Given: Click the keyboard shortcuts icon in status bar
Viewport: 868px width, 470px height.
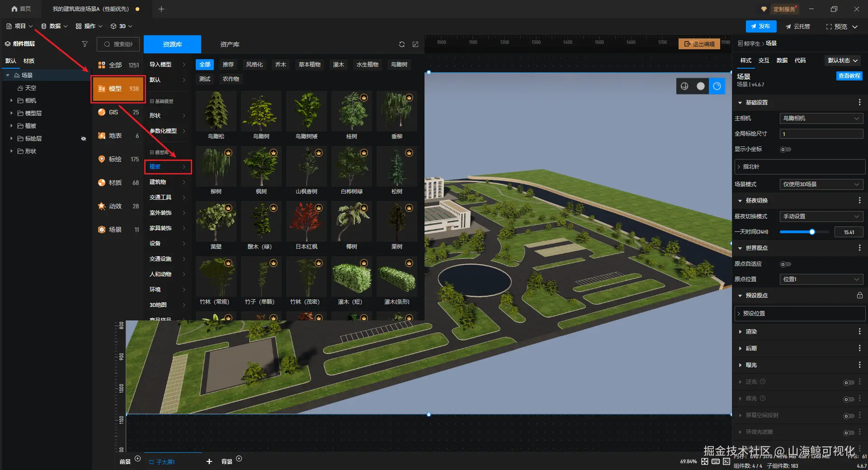Looking at the screenshot, I should [716, 461].
